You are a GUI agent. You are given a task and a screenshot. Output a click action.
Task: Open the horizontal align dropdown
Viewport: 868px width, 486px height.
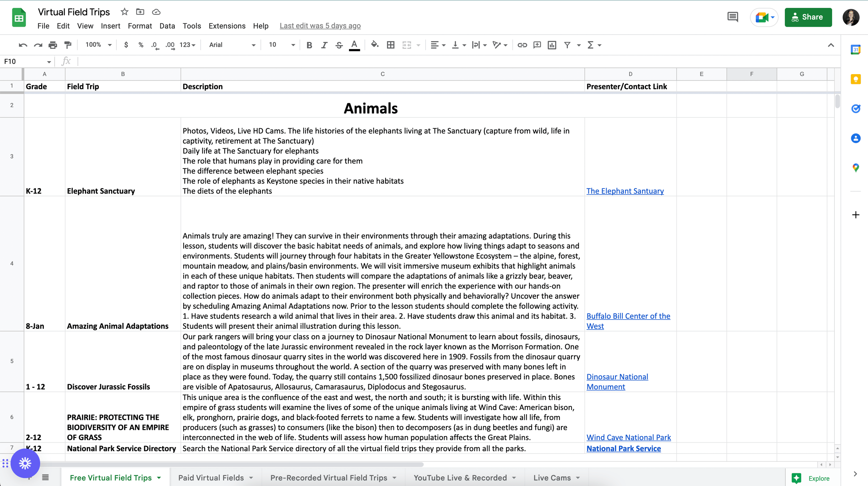(x=438, y=45)
